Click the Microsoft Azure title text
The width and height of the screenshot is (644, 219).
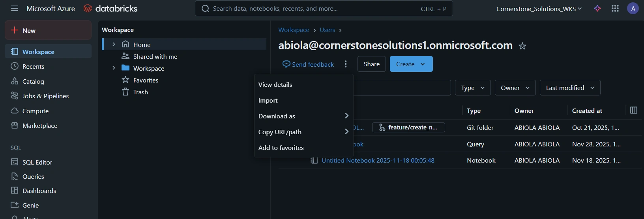tap(51, 8)
